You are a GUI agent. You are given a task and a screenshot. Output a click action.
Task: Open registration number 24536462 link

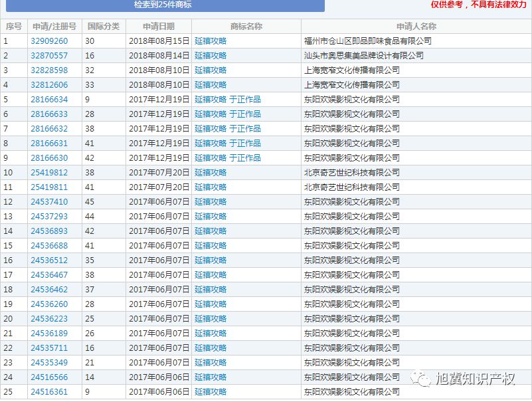49,289
